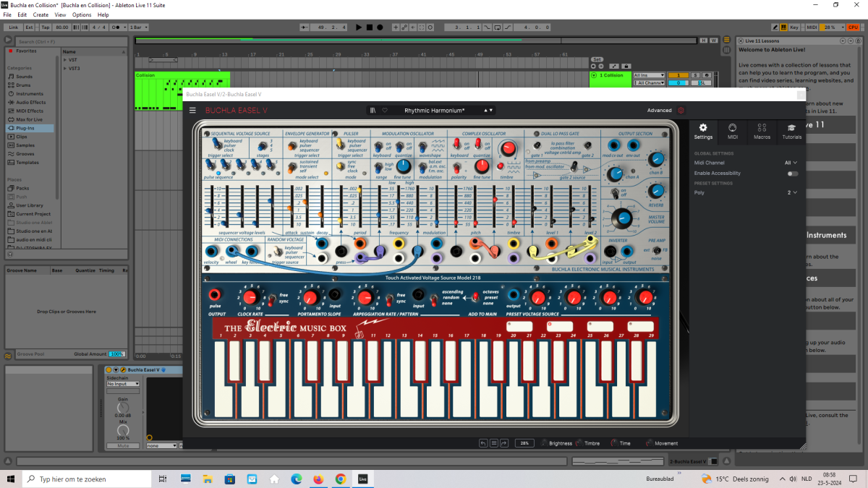Open Firefox from the taskbar
Viewport: 868px width, 488px height.
click(318, 479)
